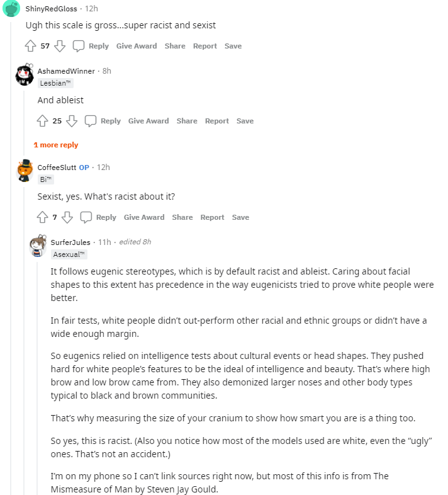Open CoffeeSlutt username link

click(x=57, y=168)
